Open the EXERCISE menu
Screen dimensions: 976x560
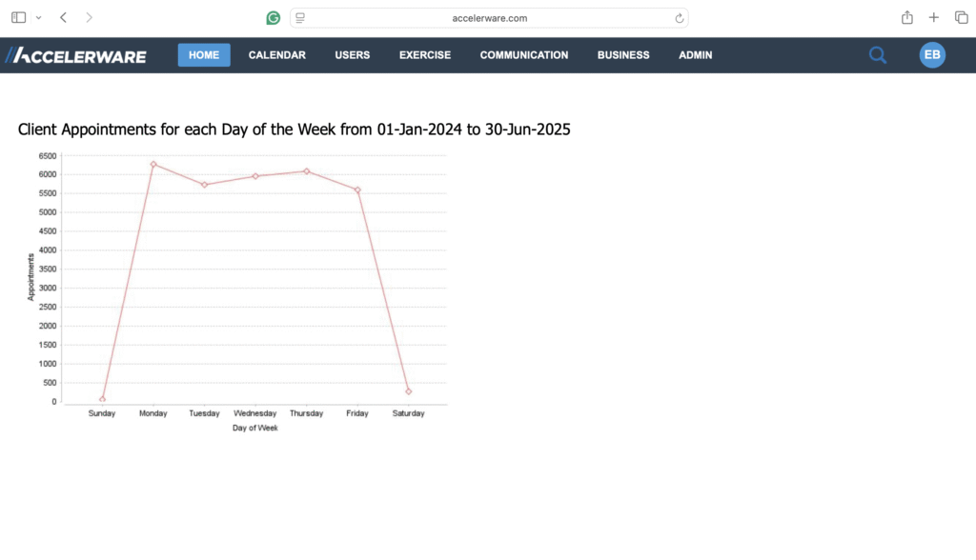tap(424, 55)
